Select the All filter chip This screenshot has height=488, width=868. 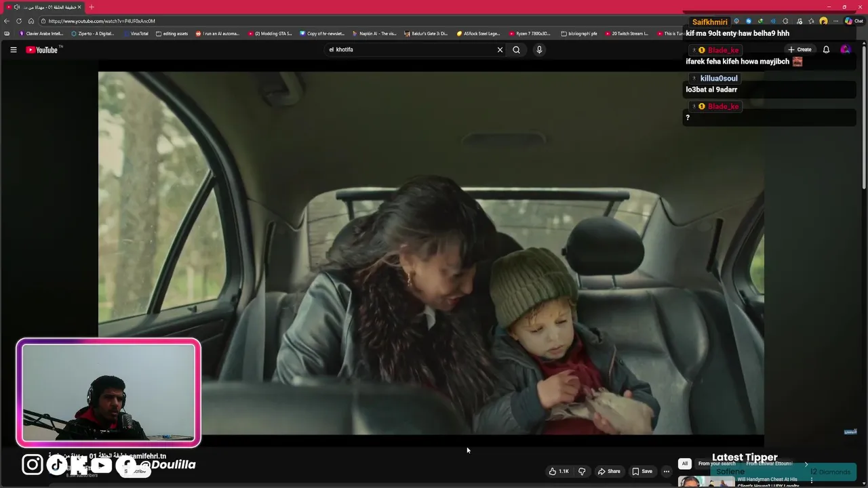pyautogui.click(x=685, y=464)
